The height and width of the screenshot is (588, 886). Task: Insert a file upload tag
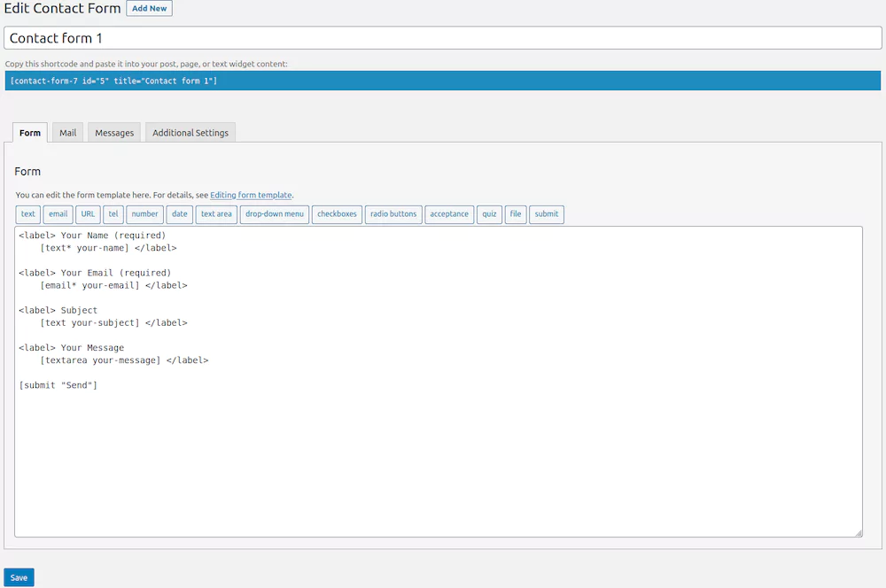click(516, 214)
